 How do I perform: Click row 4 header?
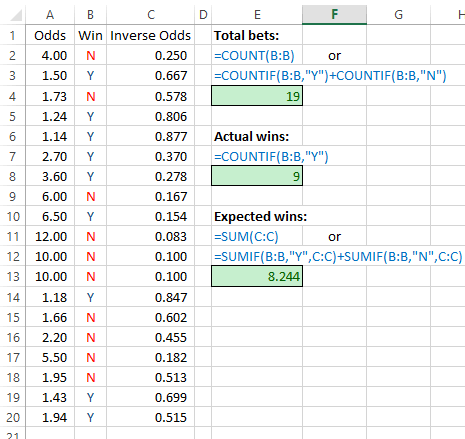click(x=13, y=96)
